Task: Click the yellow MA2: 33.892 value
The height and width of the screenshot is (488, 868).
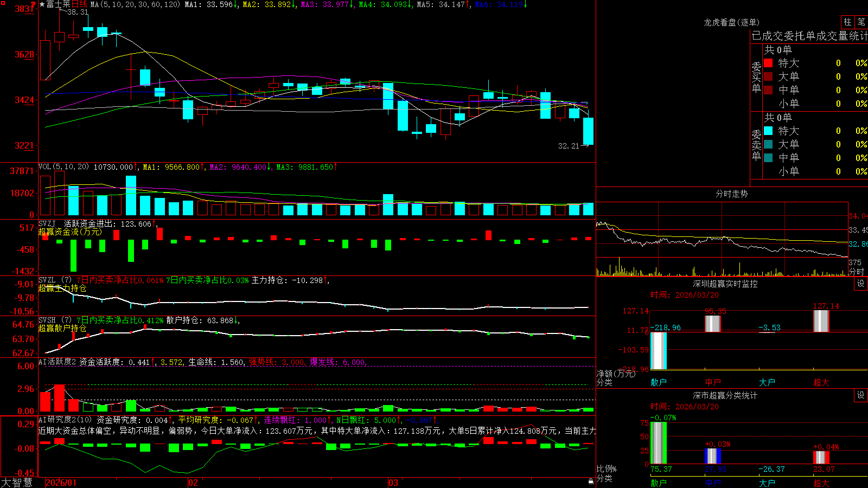Action: (x=269, y=4)
